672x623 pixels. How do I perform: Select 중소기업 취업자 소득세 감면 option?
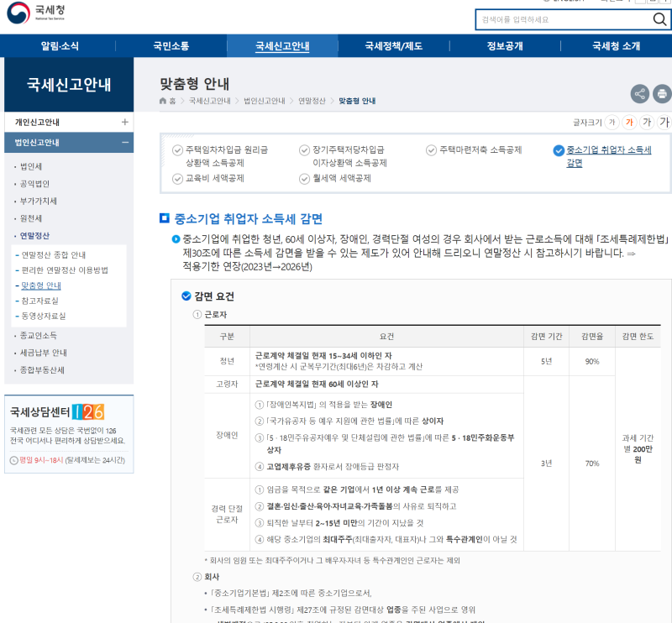602,156
